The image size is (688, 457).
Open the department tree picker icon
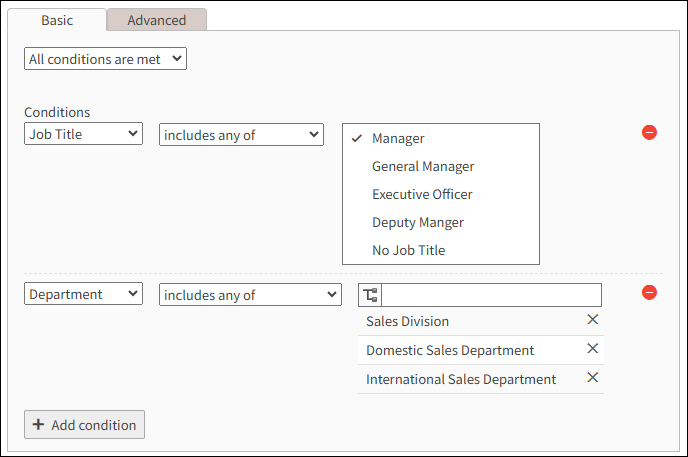(x=370, y=295)
